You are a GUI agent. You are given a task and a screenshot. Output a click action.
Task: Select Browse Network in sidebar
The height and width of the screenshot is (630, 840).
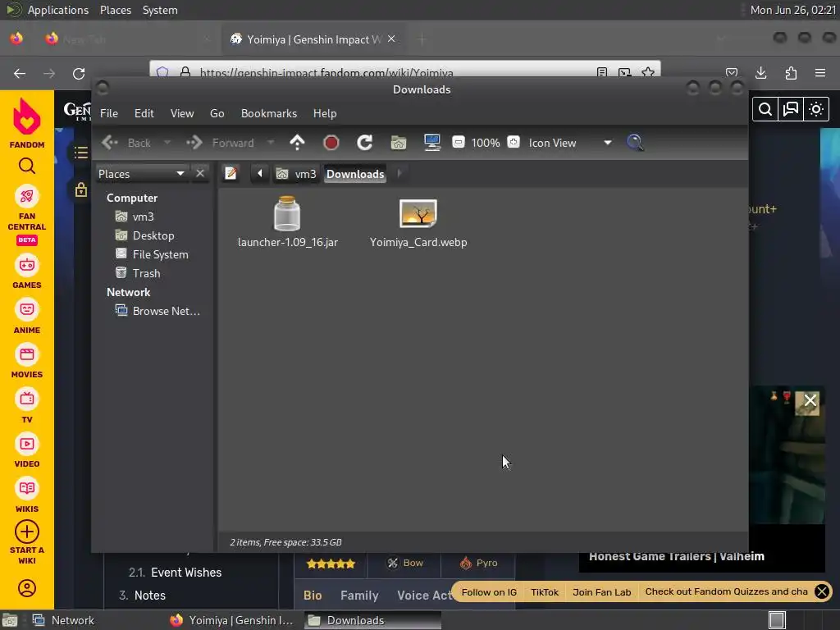(x=158, y=311)
